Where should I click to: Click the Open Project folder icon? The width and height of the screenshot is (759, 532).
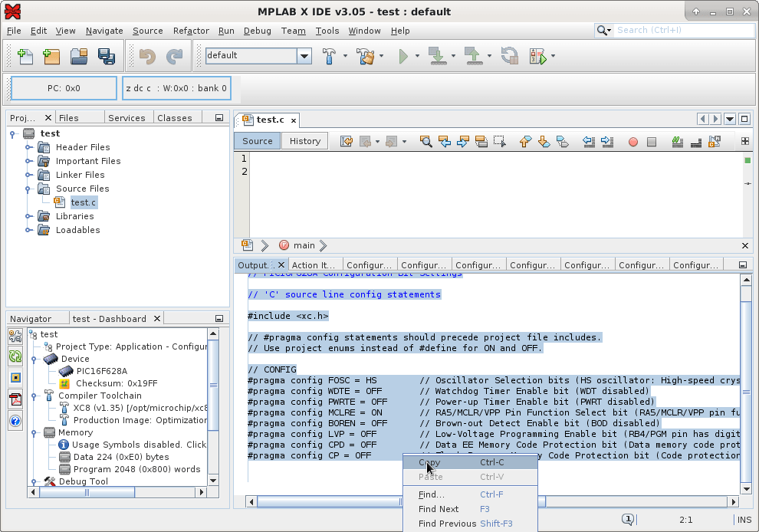(79, 56)
